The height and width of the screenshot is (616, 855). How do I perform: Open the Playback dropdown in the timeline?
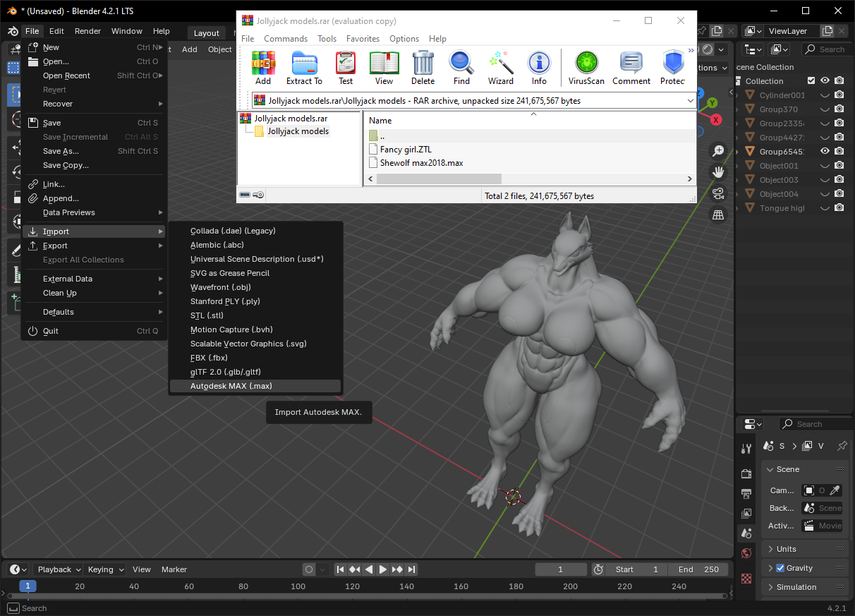(59, 569)
